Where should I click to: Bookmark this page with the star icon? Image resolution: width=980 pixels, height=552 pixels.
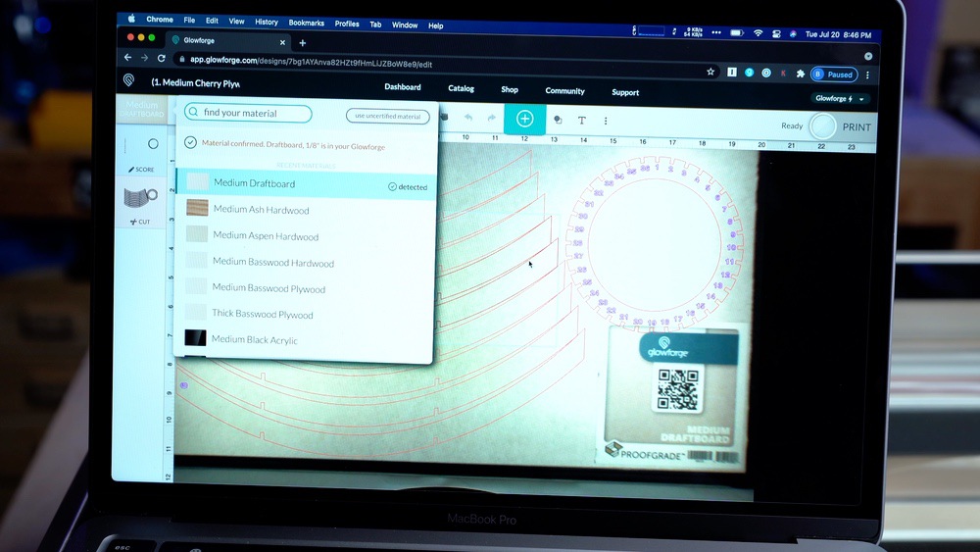710,72
